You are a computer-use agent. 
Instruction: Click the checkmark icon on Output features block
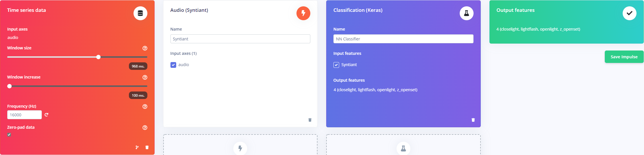[x=630, y=13]
